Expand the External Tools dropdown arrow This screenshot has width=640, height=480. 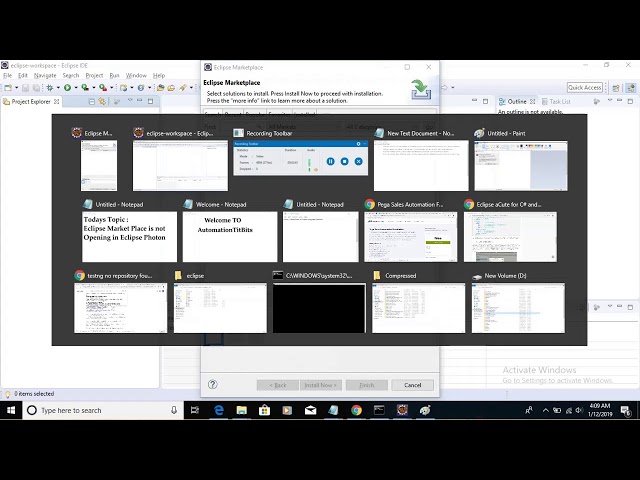(111, 87)
